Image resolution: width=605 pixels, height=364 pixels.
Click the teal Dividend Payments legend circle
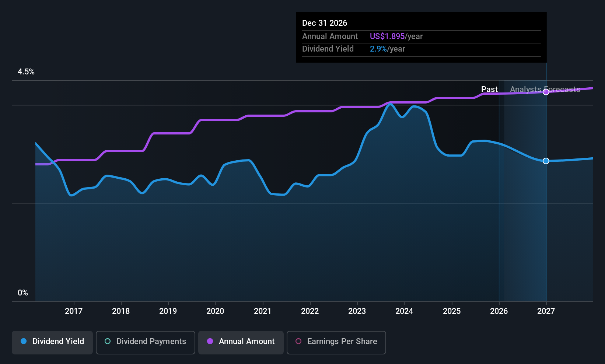pos(108,341)
